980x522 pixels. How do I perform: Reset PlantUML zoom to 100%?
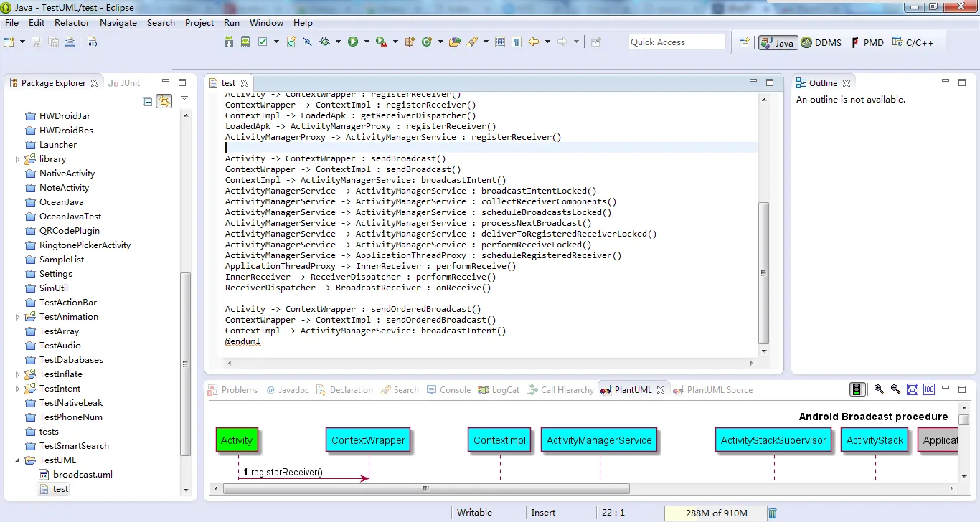929,389
